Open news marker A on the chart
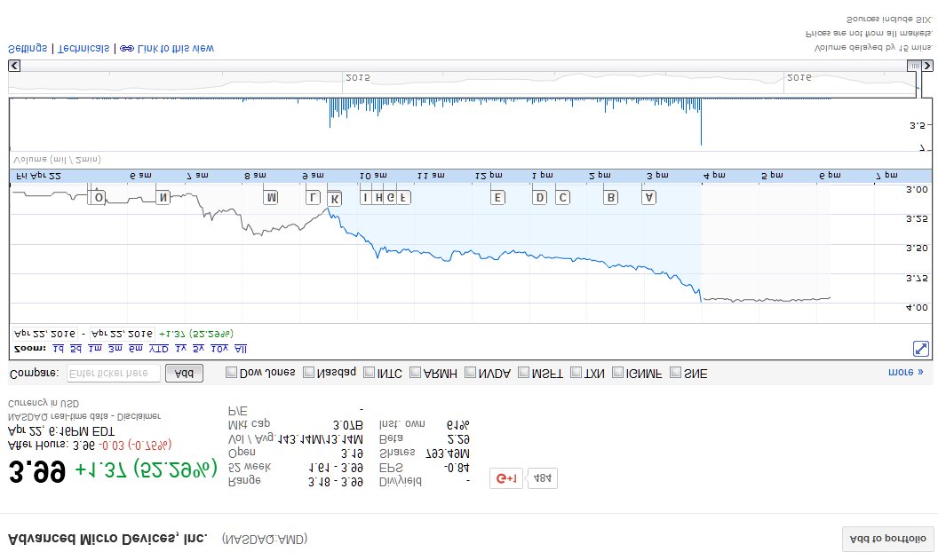The height and width of the screenshot is (560, 938). 649,197
